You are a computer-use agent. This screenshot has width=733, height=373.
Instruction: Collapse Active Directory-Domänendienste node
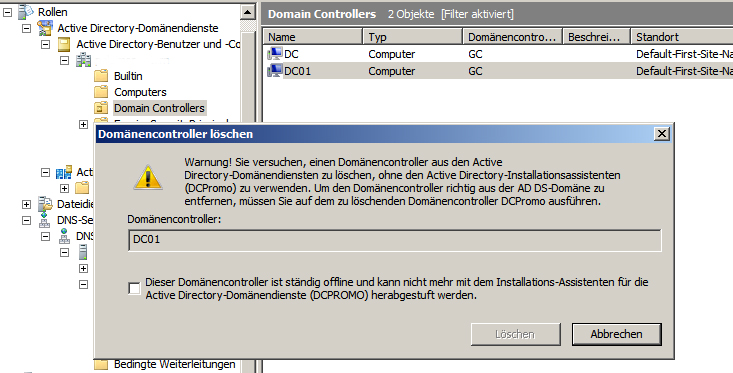click(27, 29)
